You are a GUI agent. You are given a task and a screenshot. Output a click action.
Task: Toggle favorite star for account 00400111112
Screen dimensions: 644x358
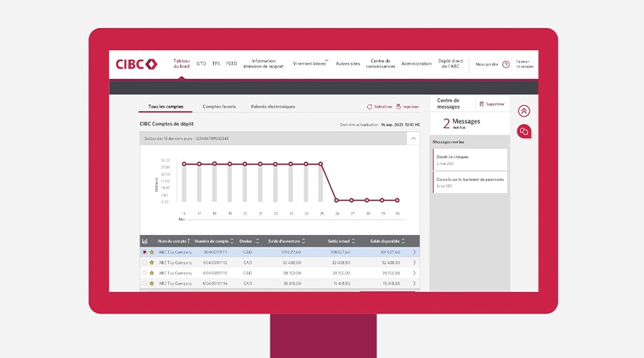tap(152, 263)
